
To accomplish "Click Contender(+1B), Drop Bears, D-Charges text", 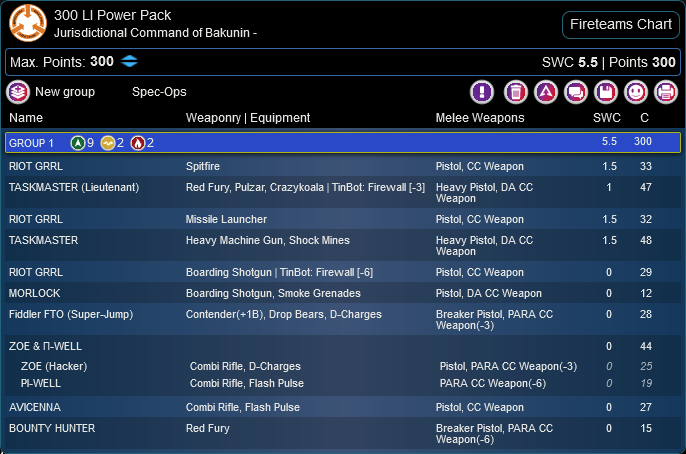I will pyautogui.click(x=284, y=314).
